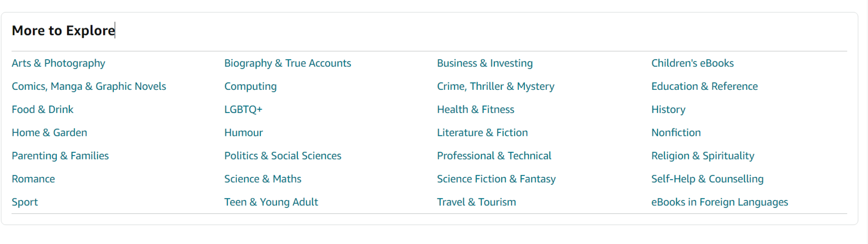Click the Politics & Social Sciences link
The width and height of the screenshot is (868, 244).
tap(282, 156)
